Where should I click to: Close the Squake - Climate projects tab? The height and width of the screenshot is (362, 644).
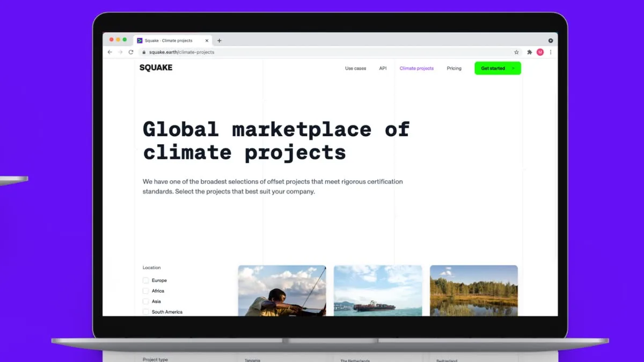207,41
